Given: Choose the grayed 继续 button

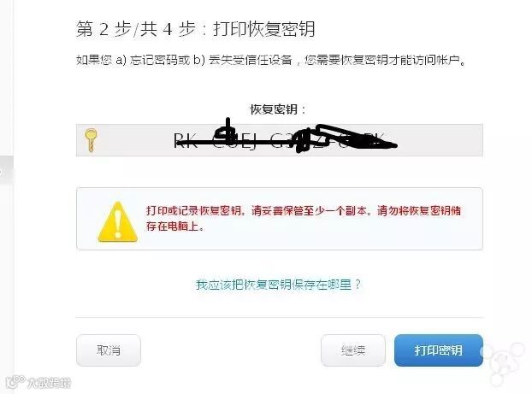Looking at the screenshot, I should [x=353, y=350].
